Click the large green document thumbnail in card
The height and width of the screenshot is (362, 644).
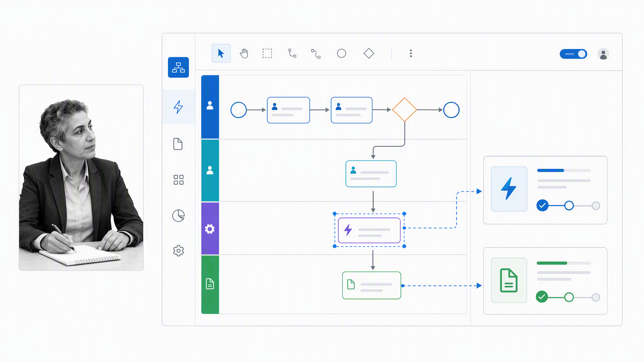509,280
